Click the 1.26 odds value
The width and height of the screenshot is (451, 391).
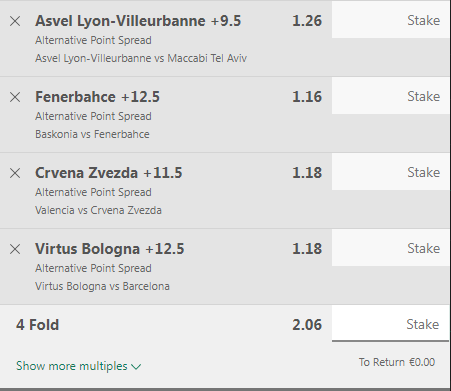(x=307, y=21)
